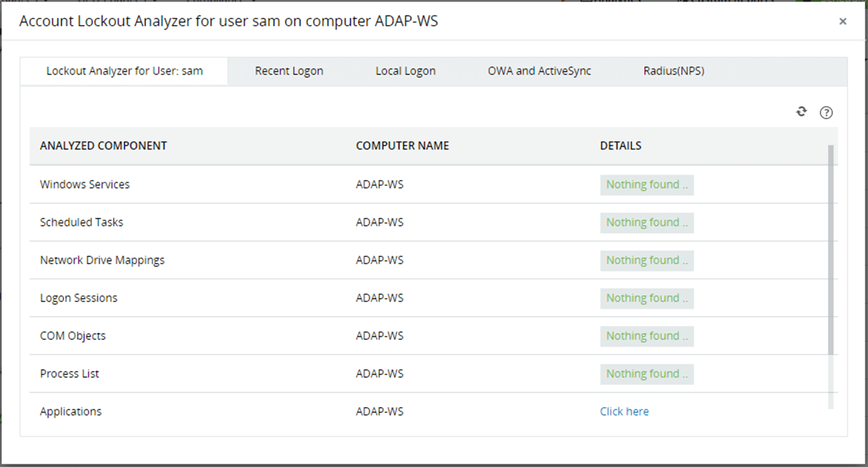View Logon Sessions details button
This screenshot has height=467, width=868.
[646, 298]
